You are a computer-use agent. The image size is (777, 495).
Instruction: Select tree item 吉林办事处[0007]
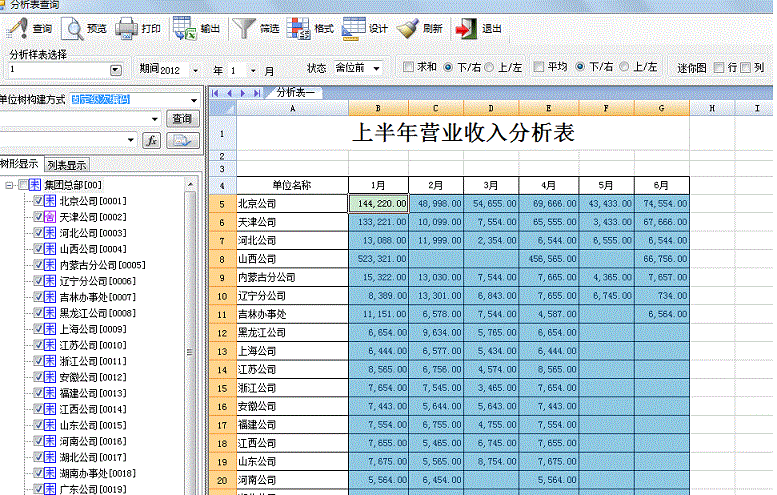tap(98, 297)
